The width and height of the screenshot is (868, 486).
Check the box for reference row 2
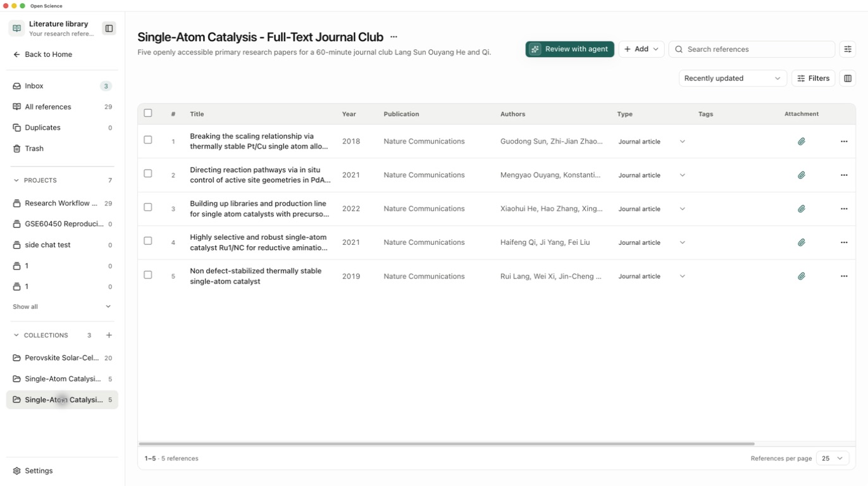tap(148, 173)
